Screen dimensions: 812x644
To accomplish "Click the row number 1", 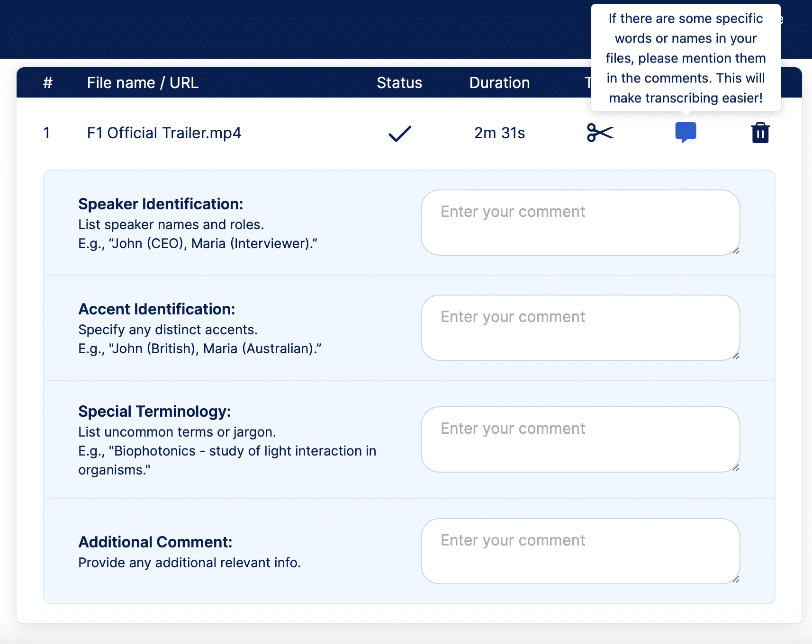I will pyautogui.click(x=46, y=133).
